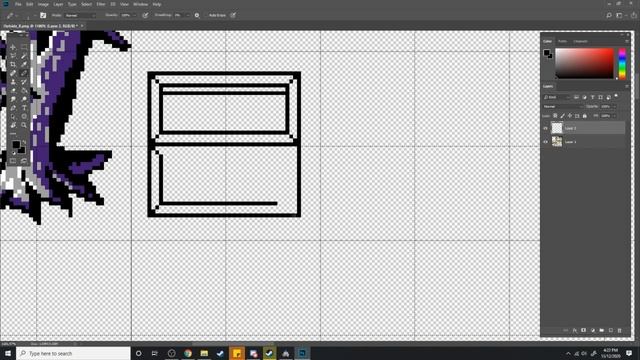Select the Type tool
This screenshot has width=640, height=360.
coord(24,108)
